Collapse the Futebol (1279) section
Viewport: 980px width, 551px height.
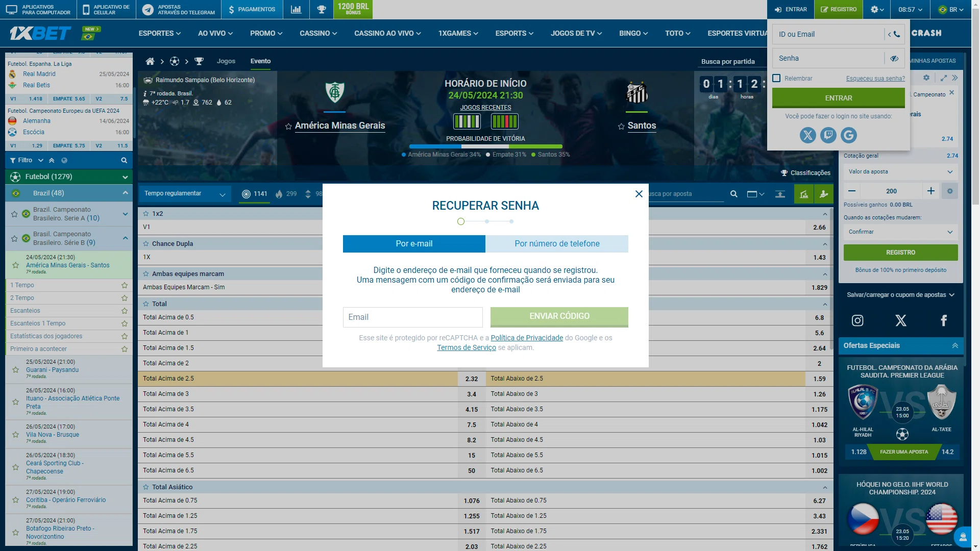coord(125,177)
